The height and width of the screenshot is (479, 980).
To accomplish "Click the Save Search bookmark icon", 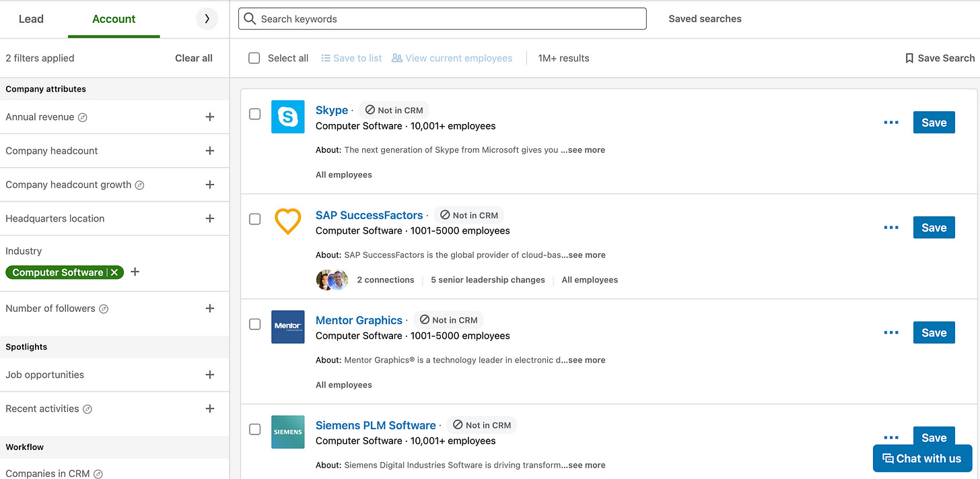I will coord(909,58).
